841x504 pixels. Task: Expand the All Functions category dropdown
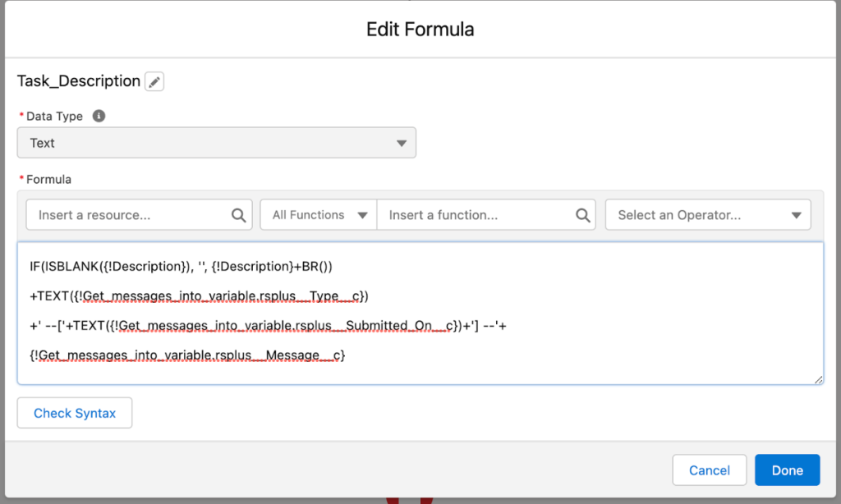tap(319, 215)
